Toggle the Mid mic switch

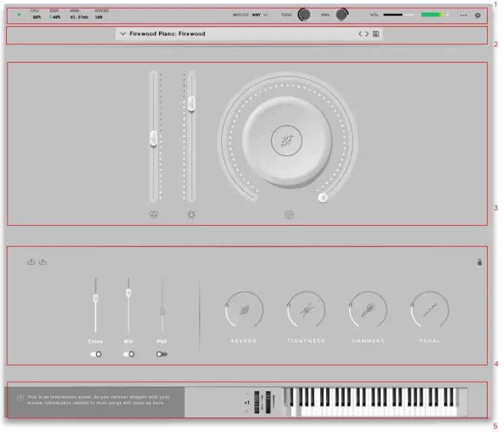(129, 354)
